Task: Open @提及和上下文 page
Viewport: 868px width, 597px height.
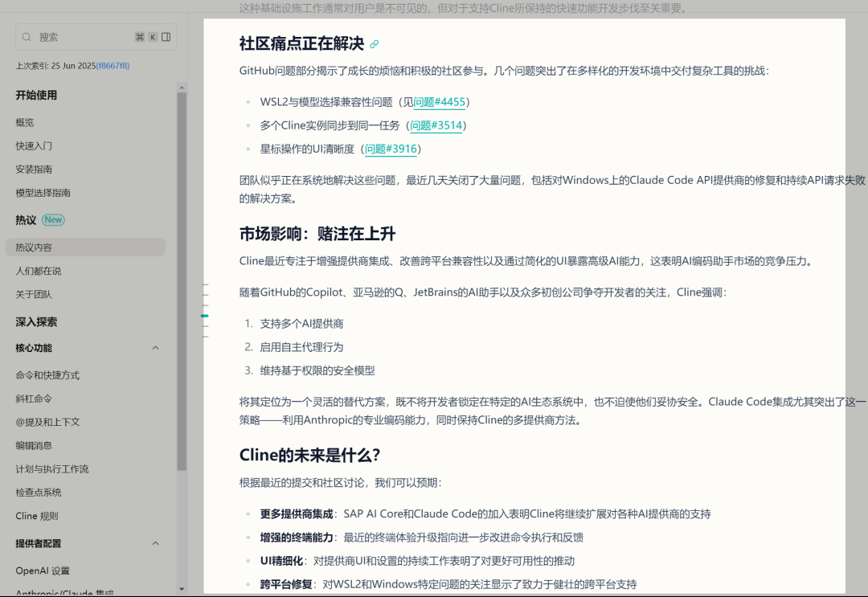Action: click(x=47, y=422)
